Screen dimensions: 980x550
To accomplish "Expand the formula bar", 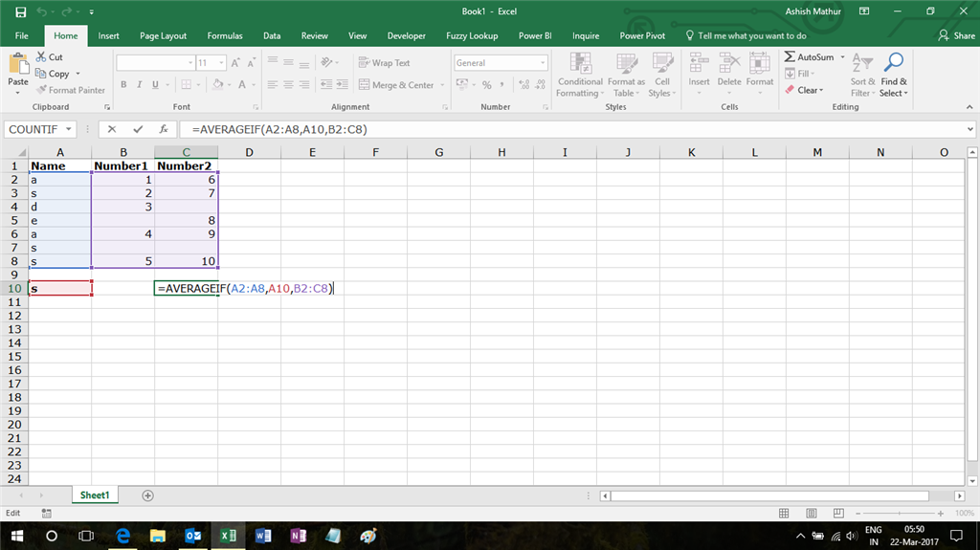I will click(970, 129).
